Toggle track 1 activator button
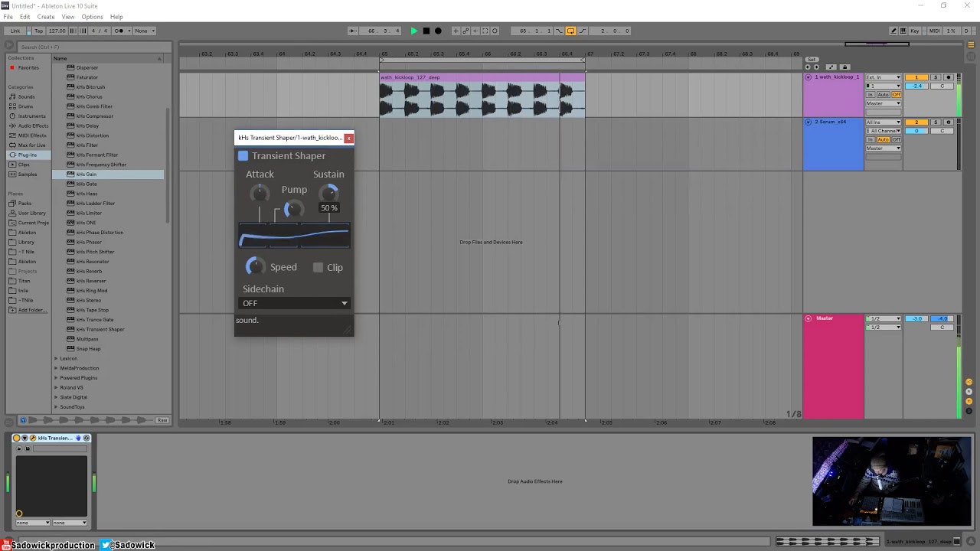The width and height of the screenshot is (980, 551). [916, 77]
